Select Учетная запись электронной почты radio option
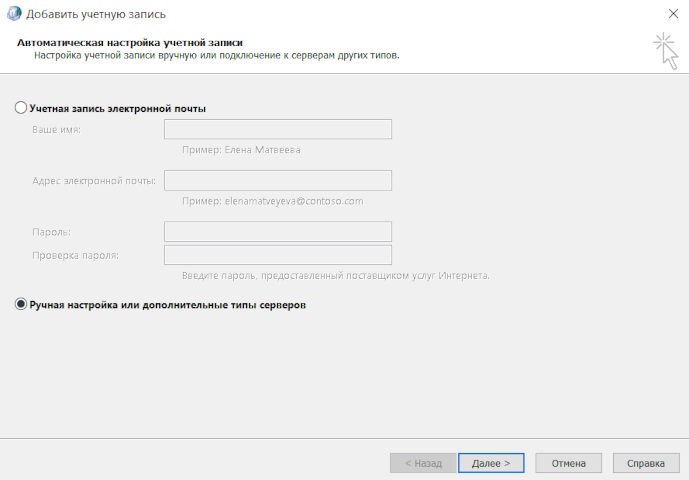Viewport: 689px width, 480px height. point(21,108)
